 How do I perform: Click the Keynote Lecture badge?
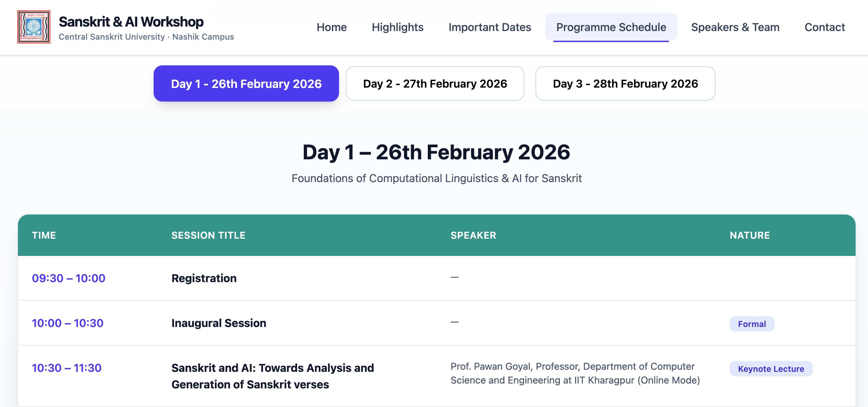(771, 369)
